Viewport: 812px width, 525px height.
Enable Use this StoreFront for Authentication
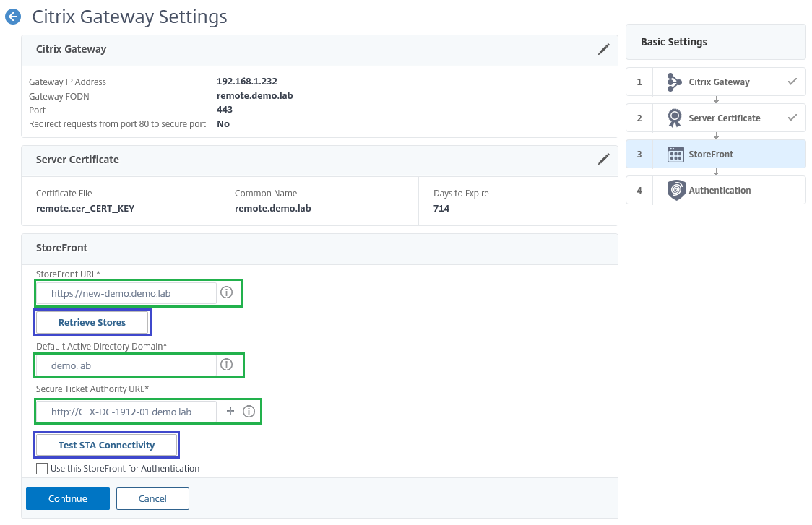click(x=42, y=469)
